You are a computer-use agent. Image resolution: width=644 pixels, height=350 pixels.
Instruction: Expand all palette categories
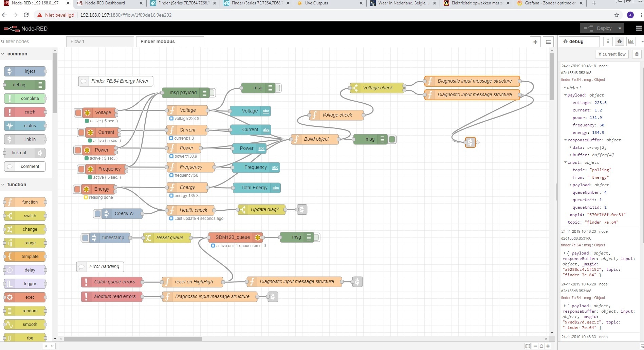(52, 346)
